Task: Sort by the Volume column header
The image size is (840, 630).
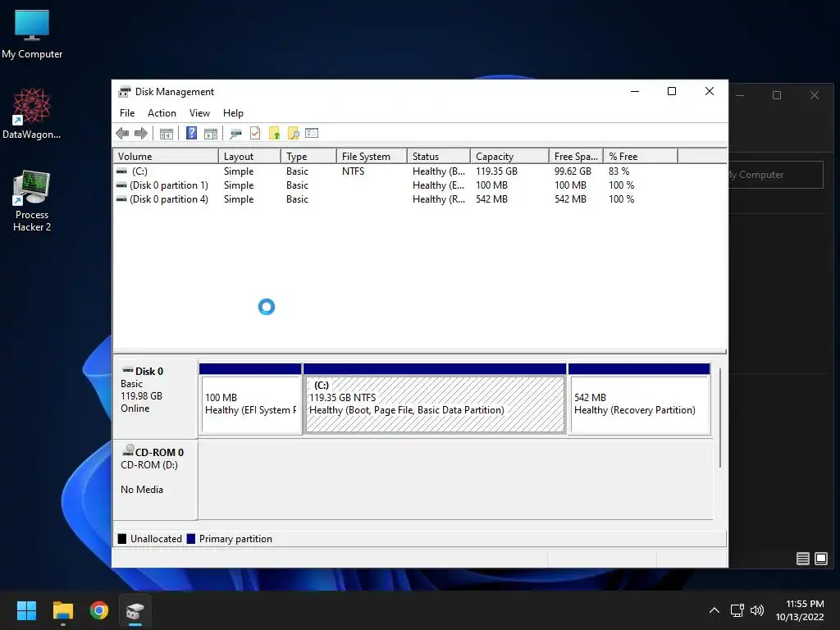Action: (x=166, y=157)
